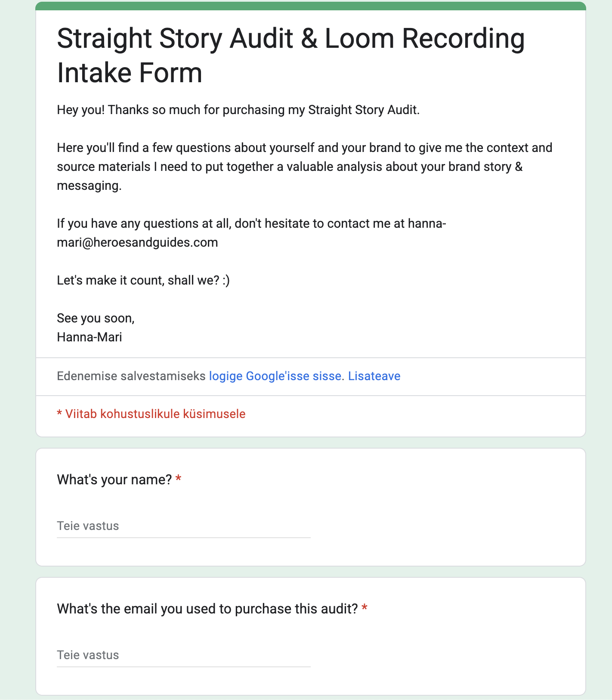Click the green header bar atop the form
This screenshot has height=700, width=612.
[310, 6]
